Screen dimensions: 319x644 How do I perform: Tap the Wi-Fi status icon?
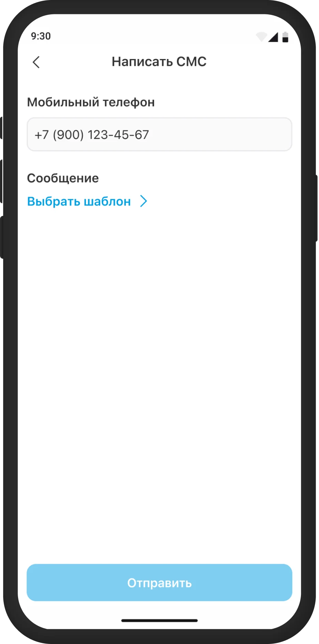(261, 37)
